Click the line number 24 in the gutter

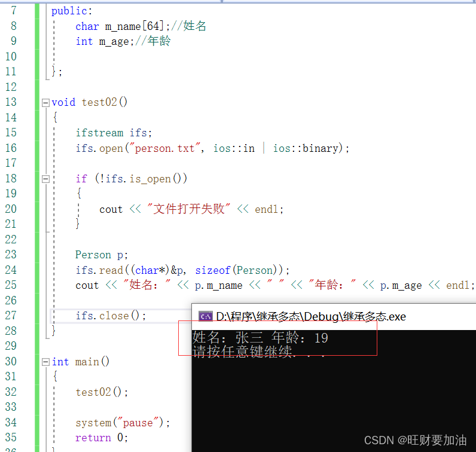tap(11, 270)
